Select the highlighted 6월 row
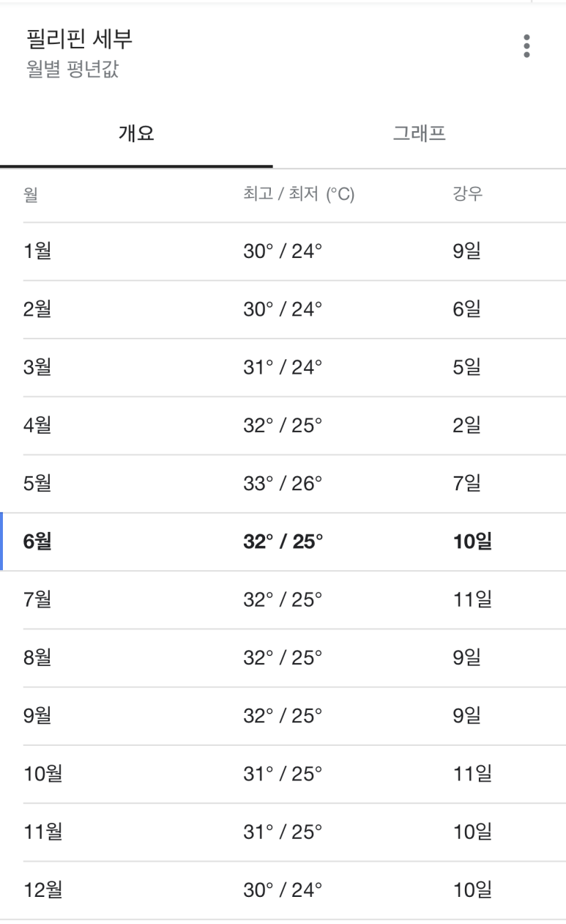The height and width of the screenshot is (924, 566). (x=284, y=542)
